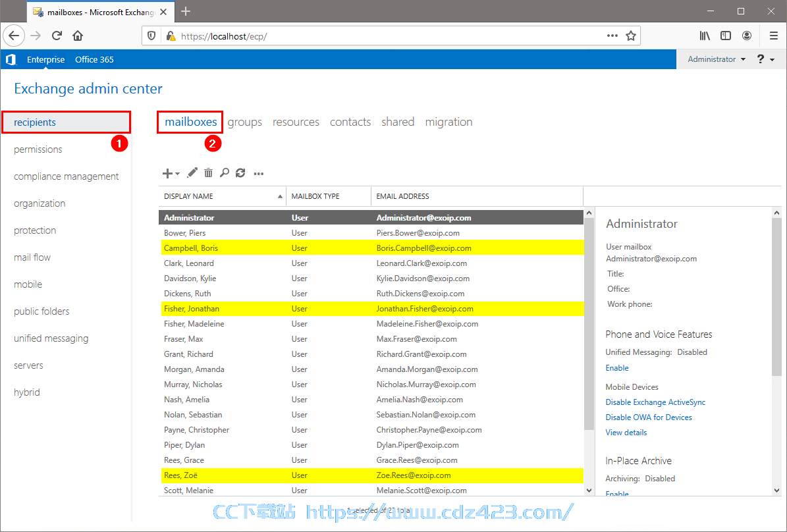This screenshot has height=532, width=787.
Task: Click the browser Forward arrow
Action: [x=35, y=36]
